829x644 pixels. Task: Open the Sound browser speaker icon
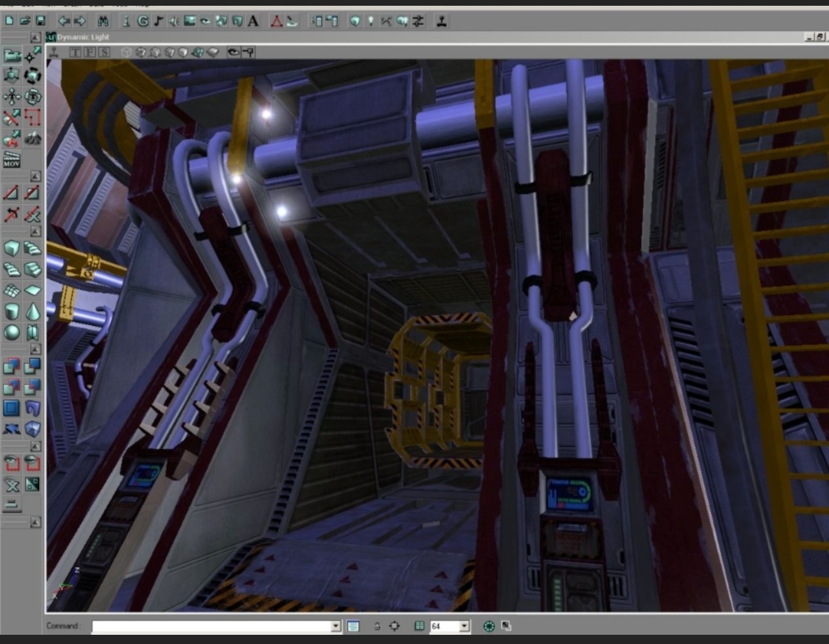[174, 21]
